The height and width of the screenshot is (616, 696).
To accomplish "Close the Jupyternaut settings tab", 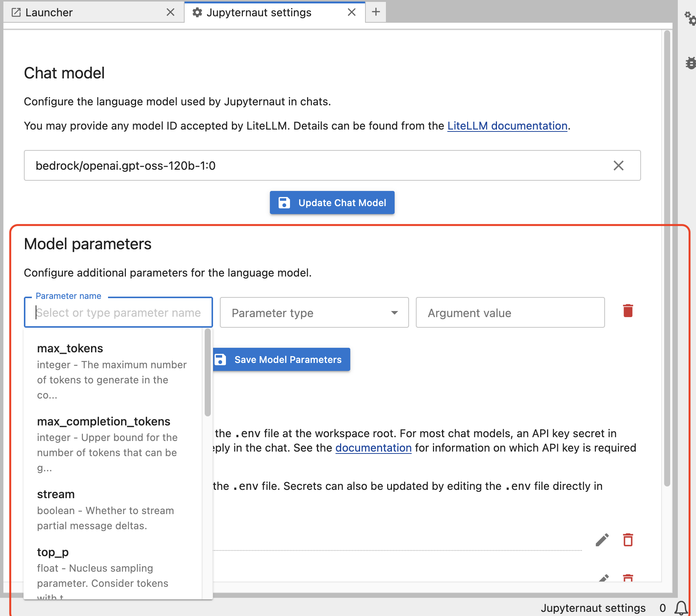I will click(352, 13).
